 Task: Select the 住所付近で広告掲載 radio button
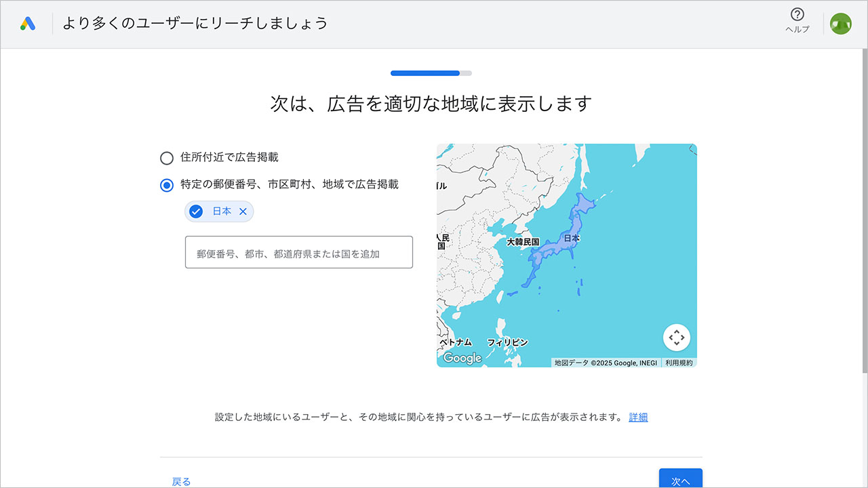[167, 158]
